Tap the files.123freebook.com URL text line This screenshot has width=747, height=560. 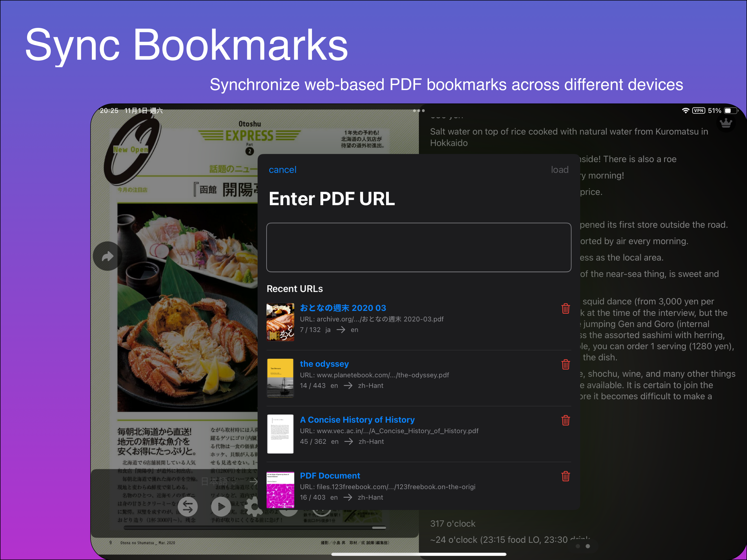[x=388, y=487]
